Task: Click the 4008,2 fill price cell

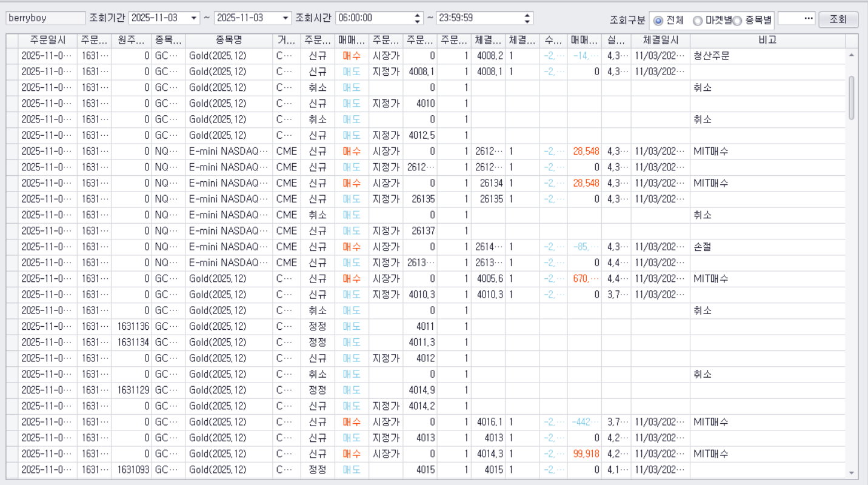Action: point(490,56)
